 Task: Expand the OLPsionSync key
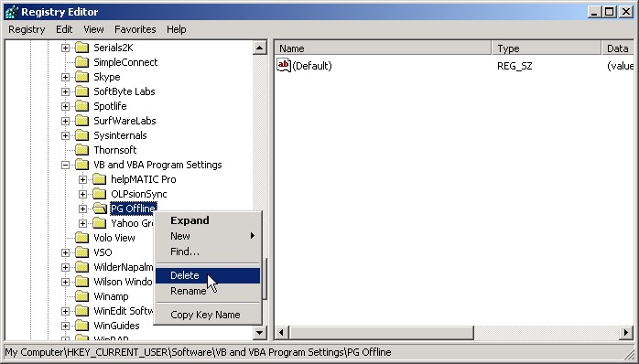(82, 194)
